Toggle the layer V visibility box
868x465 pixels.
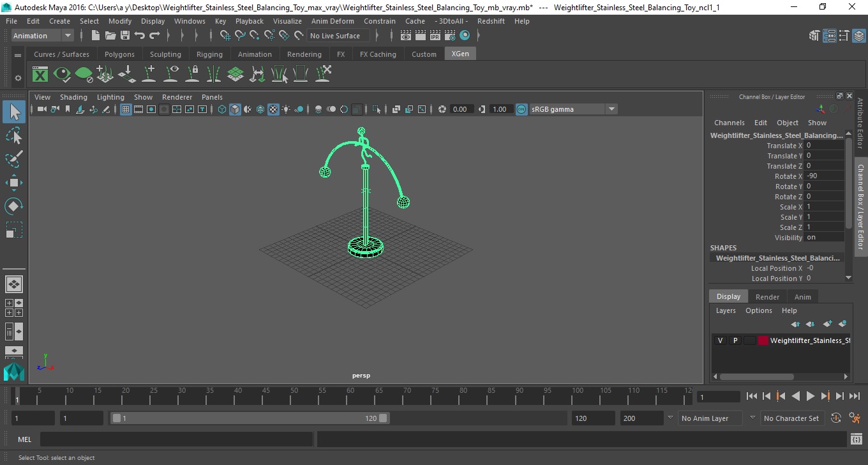click(x=720, y=340)
